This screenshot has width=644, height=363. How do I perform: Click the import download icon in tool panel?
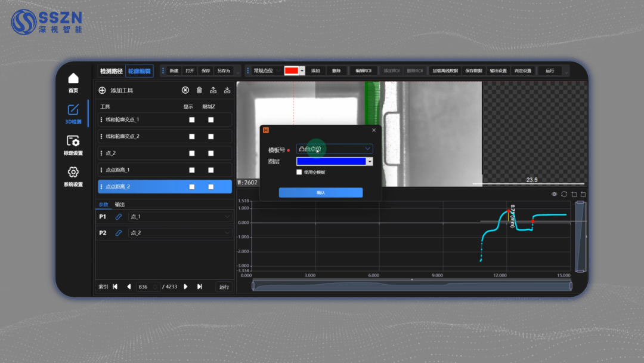[227, 90]
